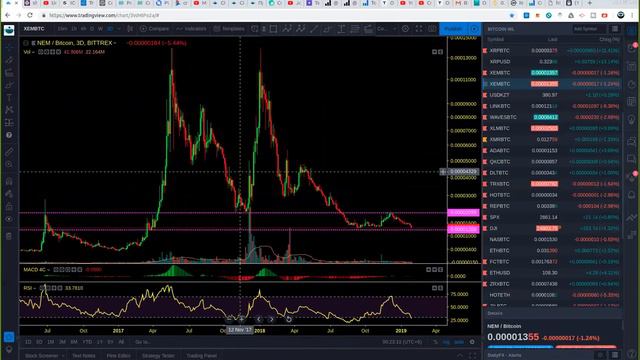The image size is (640, 360).
Task: Open the Pine Editor tab
Action: [118, 356]
